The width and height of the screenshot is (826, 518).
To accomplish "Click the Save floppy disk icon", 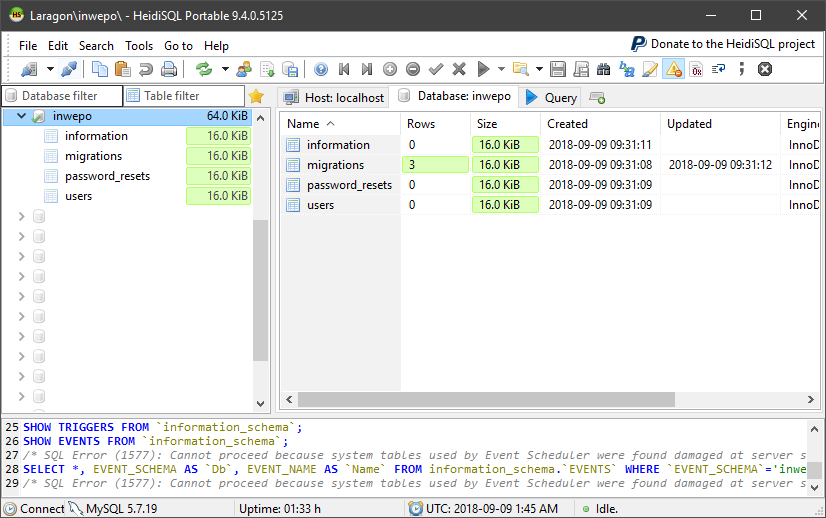I will point(557,69).
